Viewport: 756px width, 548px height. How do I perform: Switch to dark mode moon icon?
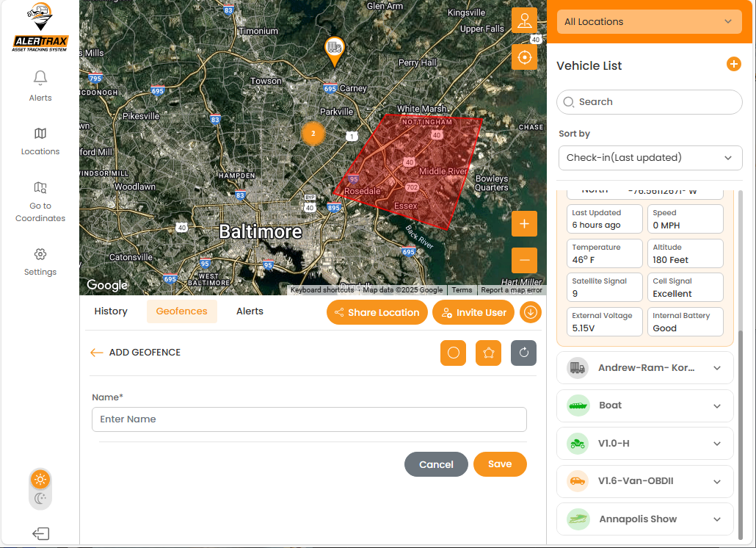40,498
